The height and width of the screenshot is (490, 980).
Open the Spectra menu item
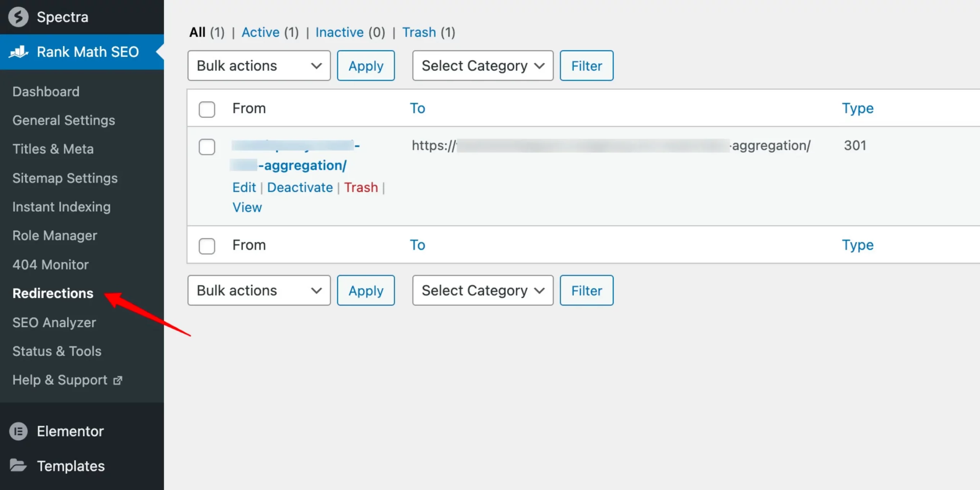(62, 17)
